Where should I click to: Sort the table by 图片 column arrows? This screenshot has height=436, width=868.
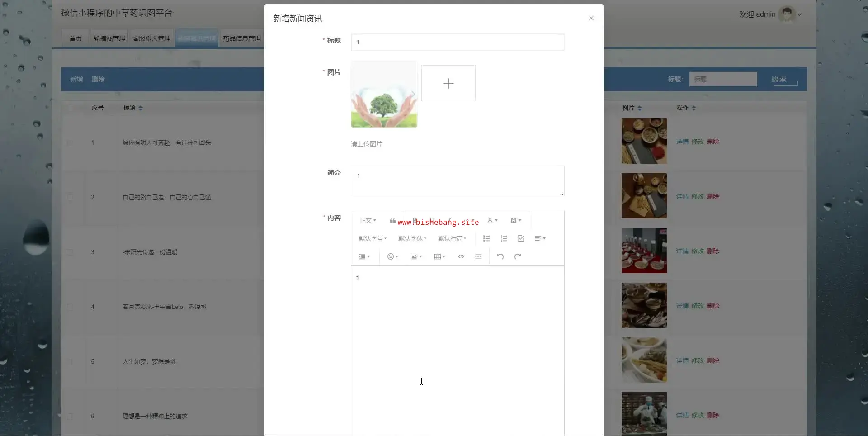point(640,108)
